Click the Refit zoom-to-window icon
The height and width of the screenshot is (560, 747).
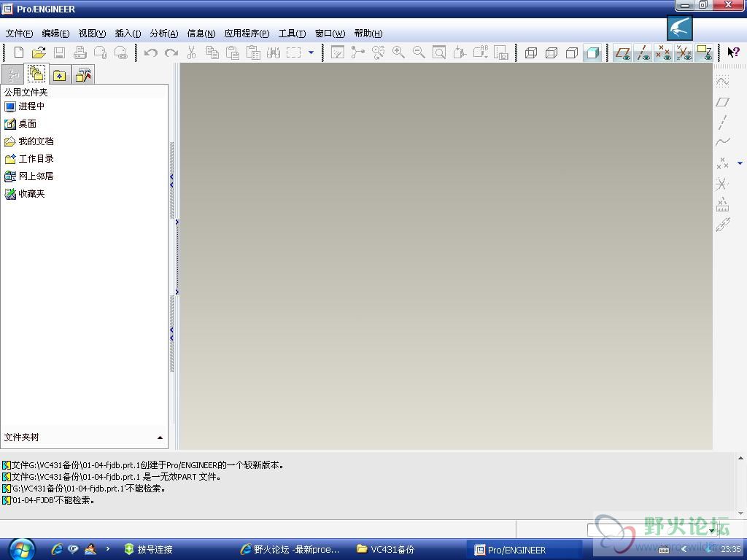439,52
